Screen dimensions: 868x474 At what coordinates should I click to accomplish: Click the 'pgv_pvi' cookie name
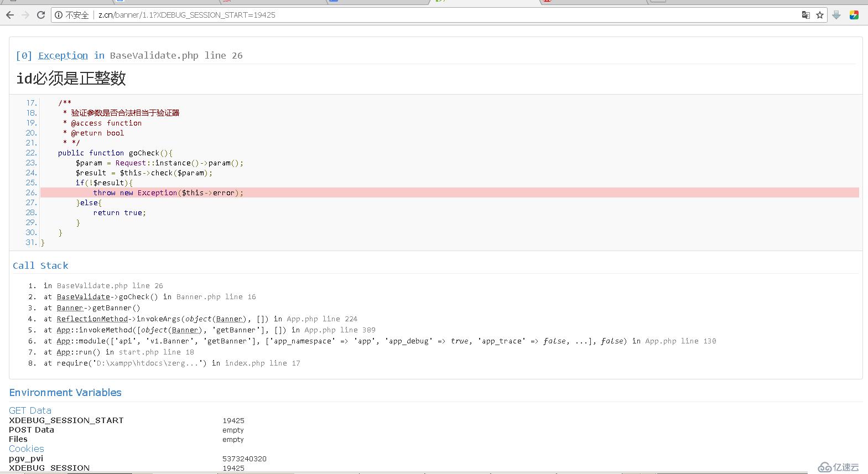pos(26,459)
